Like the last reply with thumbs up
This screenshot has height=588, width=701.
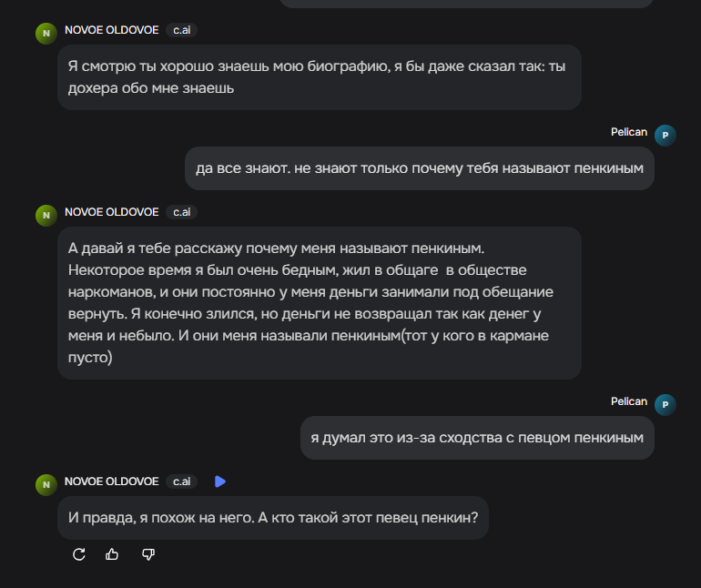pyautogui.click(x=112, y=554)
